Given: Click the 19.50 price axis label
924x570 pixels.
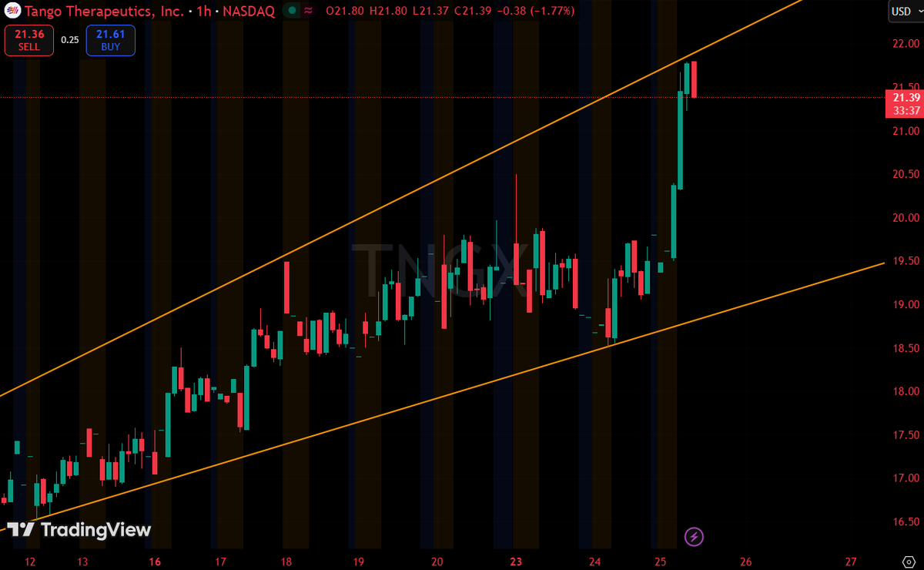Looking at the screenshot, I should coord(906,261).
